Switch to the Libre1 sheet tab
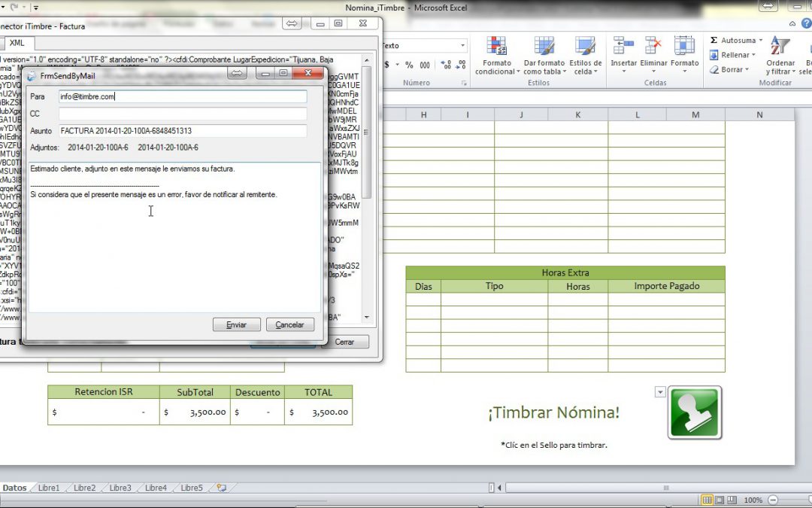812x508 pixels. coord(49,488)
